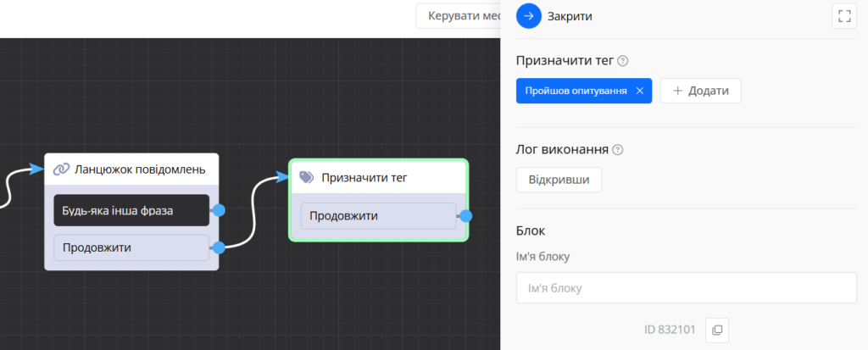The height and width of the screenshot is (350, 868).
Task: Click the Керувати button in top bar
Action: coord(459,16)
